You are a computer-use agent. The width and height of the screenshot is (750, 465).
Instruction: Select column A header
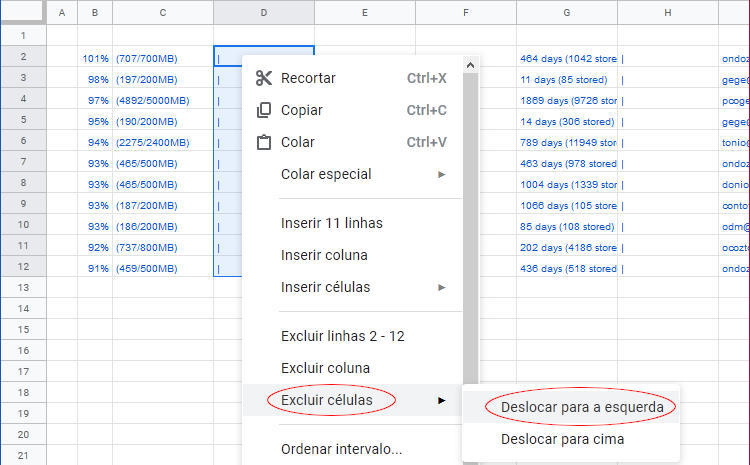tap(62, 12)
